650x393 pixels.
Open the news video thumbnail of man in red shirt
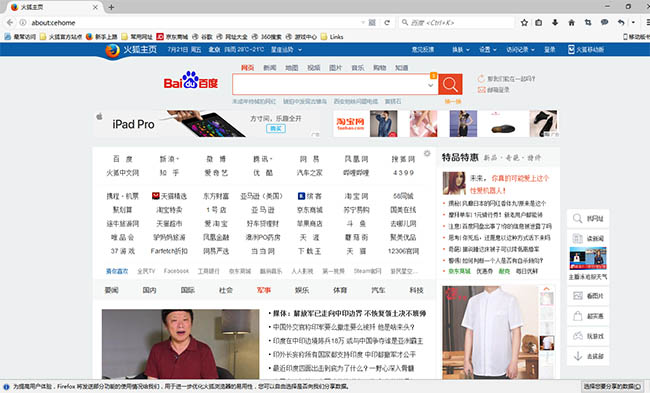point(180,344)
